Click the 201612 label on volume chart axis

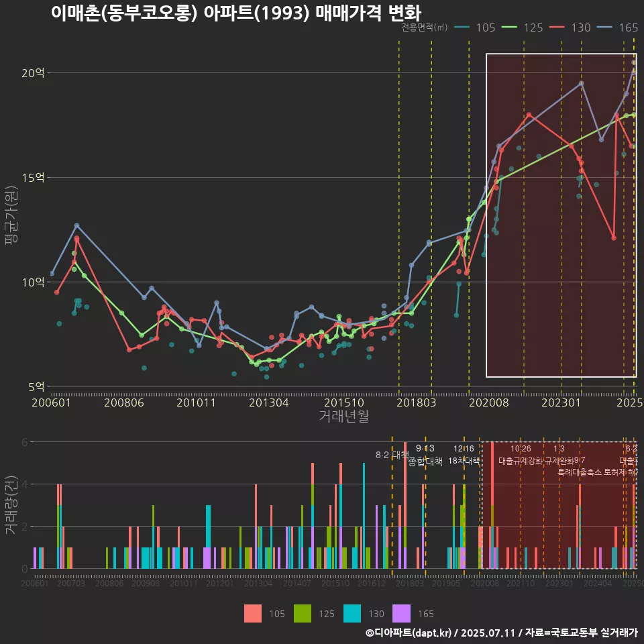pos(372,583)
